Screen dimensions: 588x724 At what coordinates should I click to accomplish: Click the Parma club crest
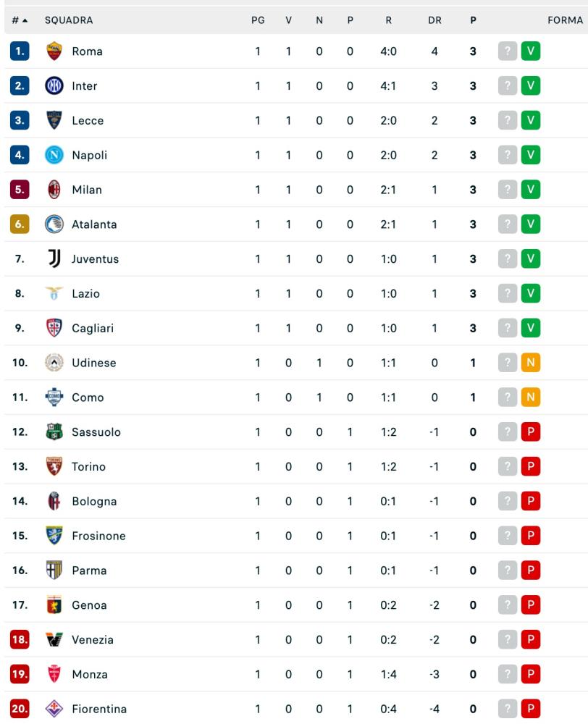pos(54,571)
